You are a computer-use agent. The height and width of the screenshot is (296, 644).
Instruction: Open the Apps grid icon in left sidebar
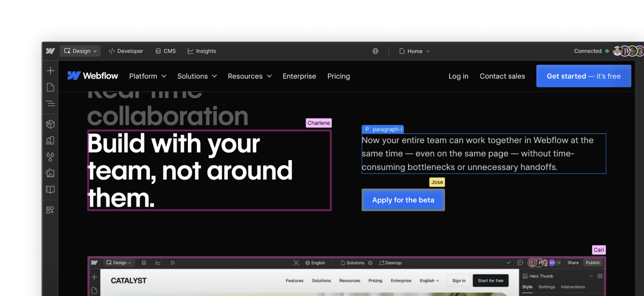50,210
